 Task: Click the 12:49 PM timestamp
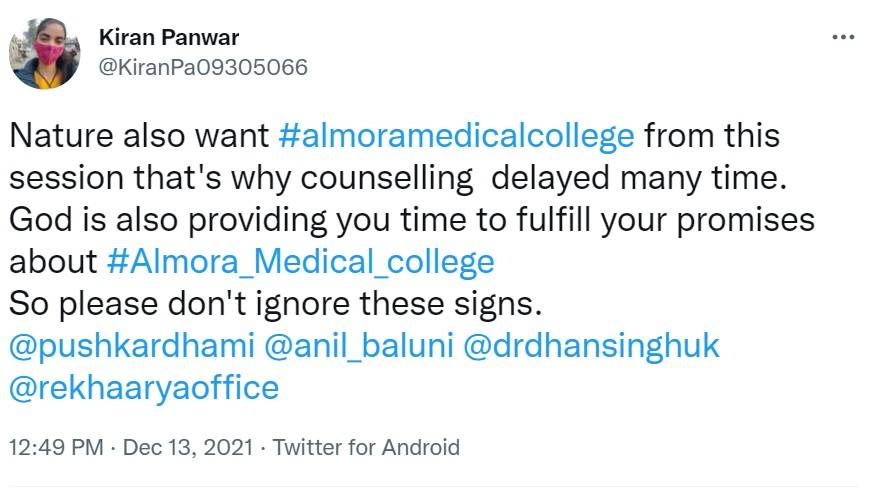(57, 447)
